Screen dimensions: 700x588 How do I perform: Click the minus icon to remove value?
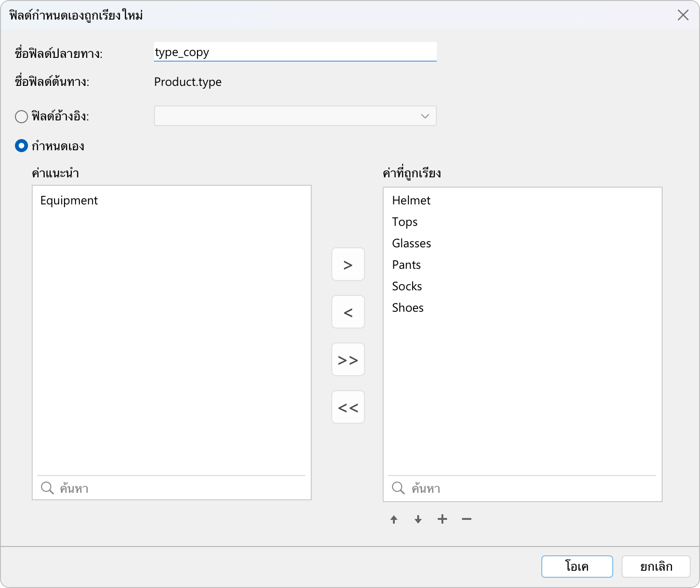pos(467,519)
